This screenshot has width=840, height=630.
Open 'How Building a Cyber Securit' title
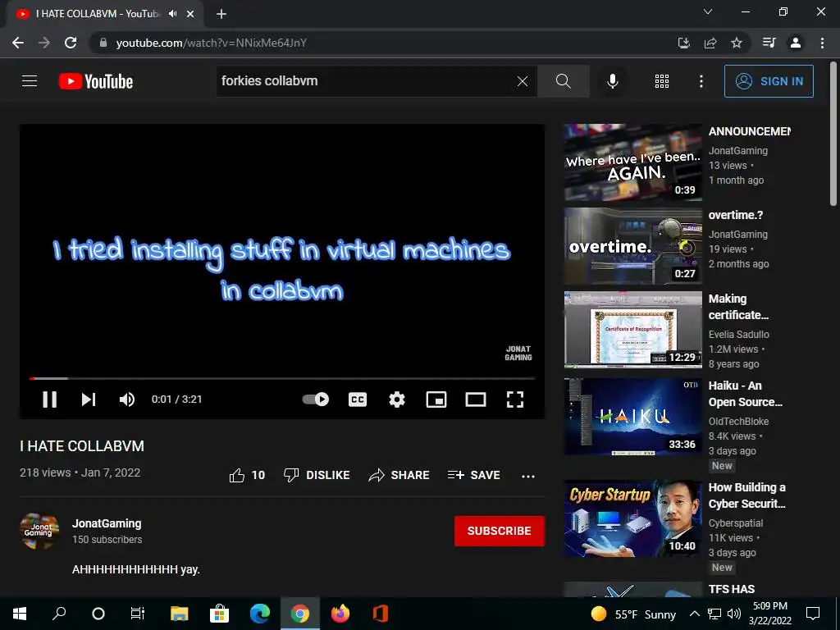746,495
